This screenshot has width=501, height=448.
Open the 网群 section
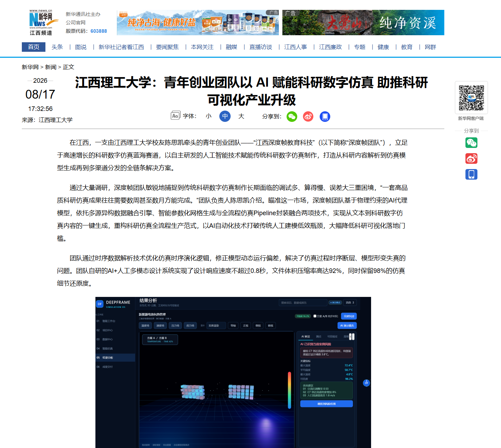[430, 47]
